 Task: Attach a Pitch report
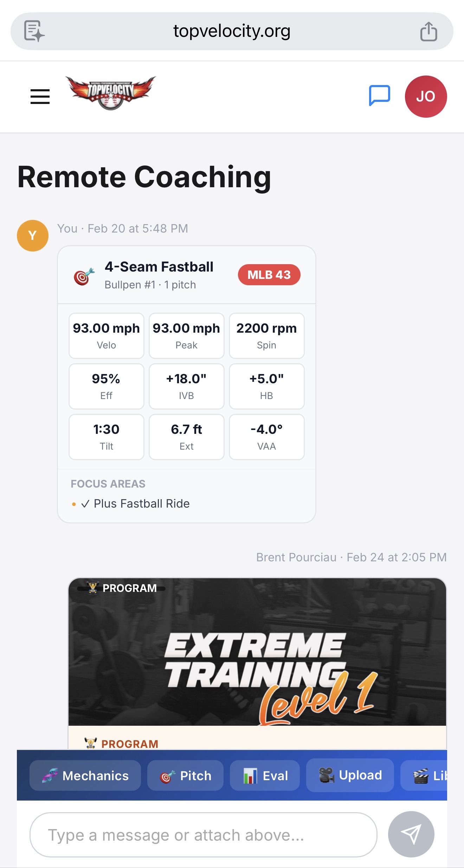[x=185, y=776]
